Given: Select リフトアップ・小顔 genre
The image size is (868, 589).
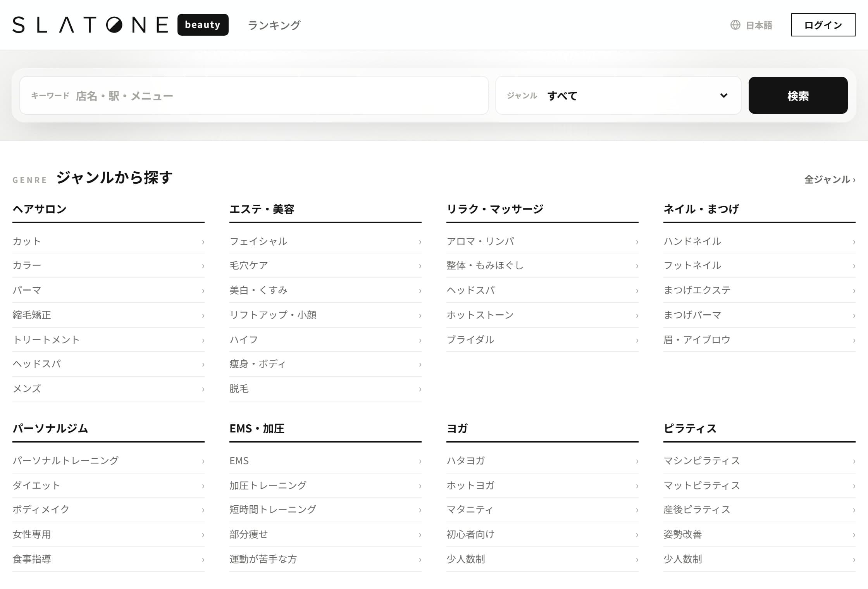Looking at the screenshot, I should click(x=325, y=315).
